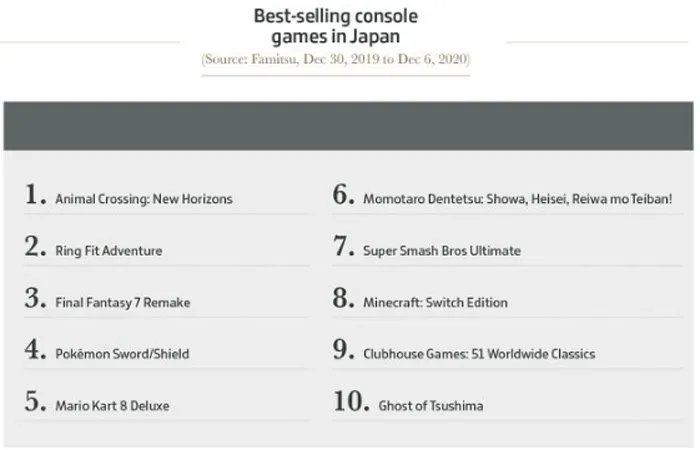The height and width of the screenshot is (450, 700).
Task: Select Ring Fit Adventure entry
Action: [108, 250]
